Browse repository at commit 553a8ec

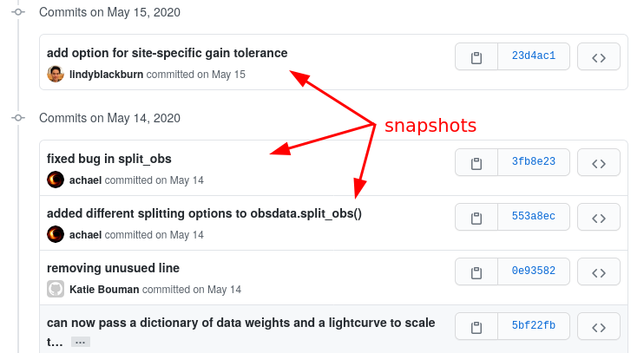(x=598, y=216)
